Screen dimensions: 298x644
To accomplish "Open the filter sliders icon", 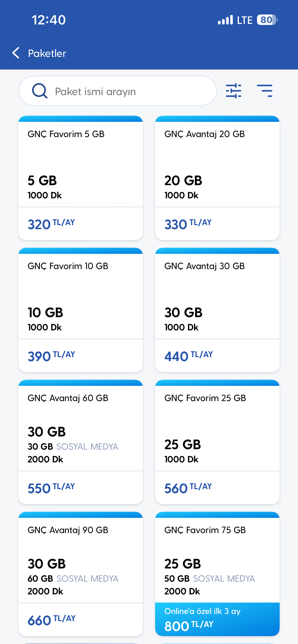I will click(x=234, y=91).
